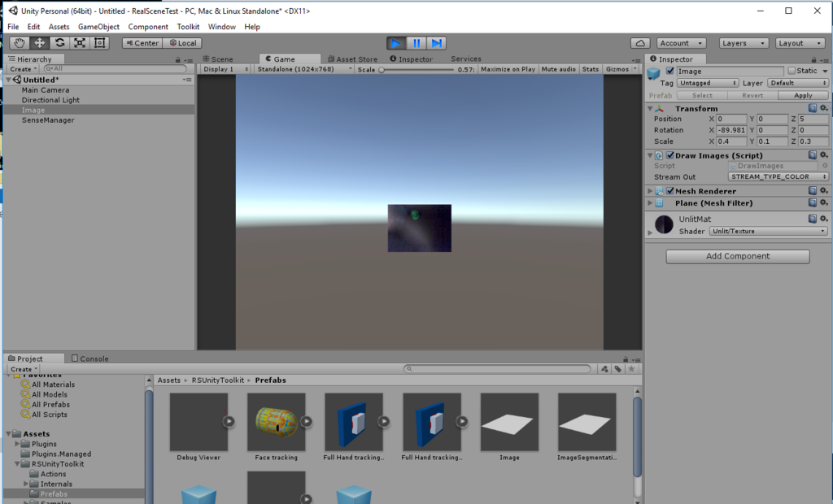Click the prefab Revert button
Viewport: 833px width, 504px height.
click(x=752, y=95)
